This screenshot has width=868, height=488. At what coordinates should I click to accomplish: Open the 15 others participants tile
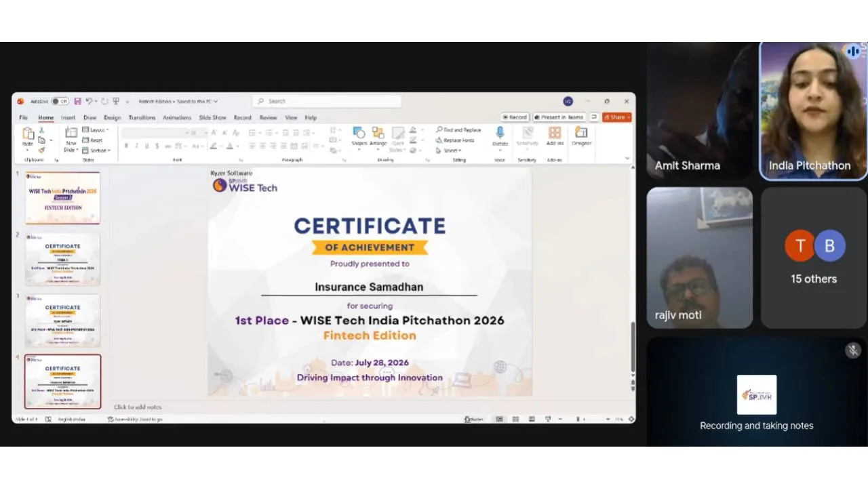coord(814,258)
